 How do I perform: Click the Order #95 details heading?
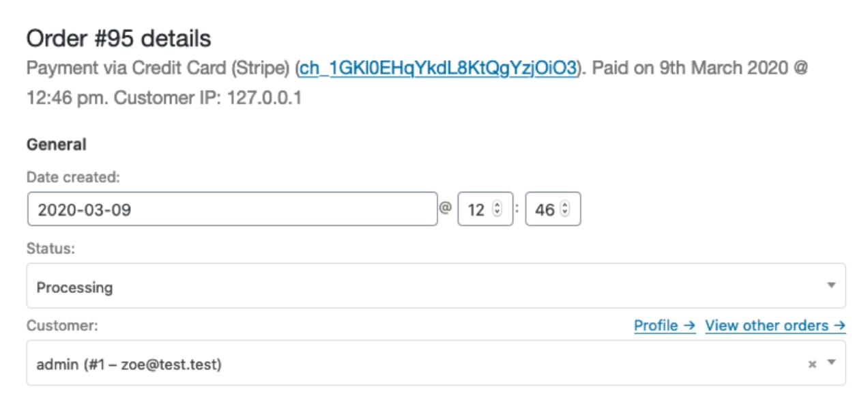click(119, 39)
